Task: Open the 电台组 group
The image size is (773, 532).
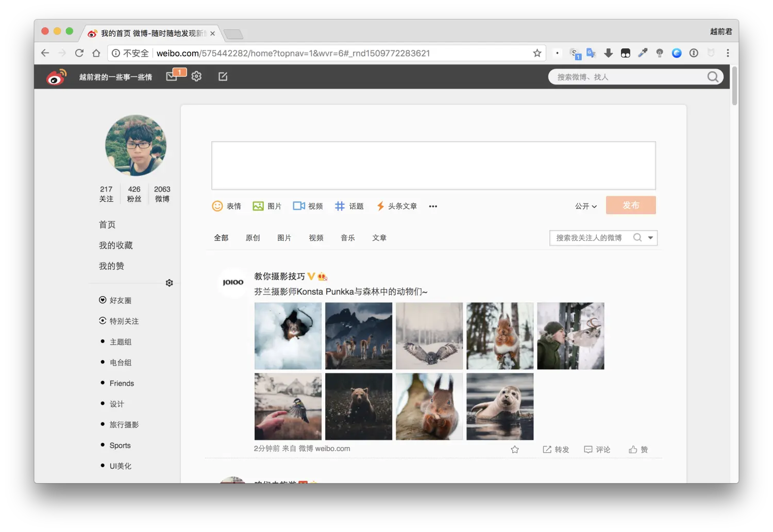Action: click(121, 363)
